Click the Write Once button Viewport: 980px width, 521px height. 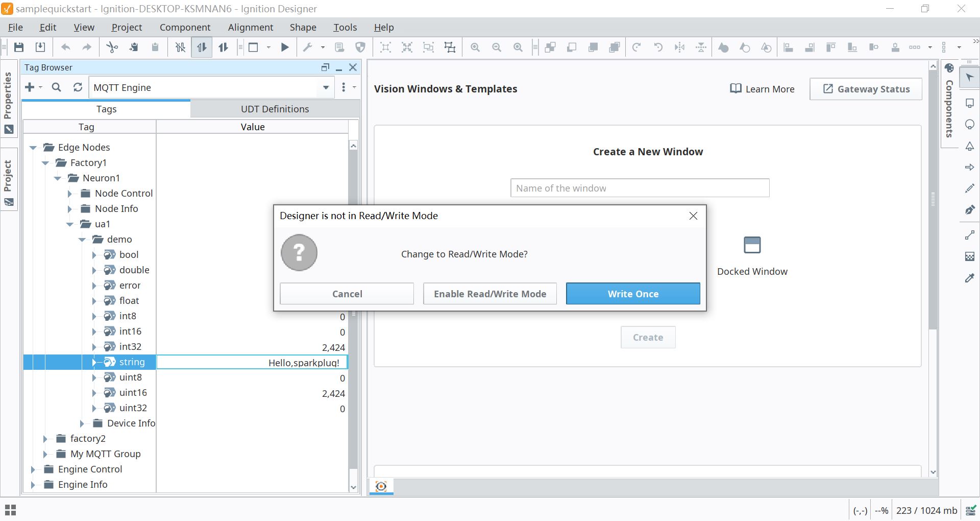coord(632,294)
